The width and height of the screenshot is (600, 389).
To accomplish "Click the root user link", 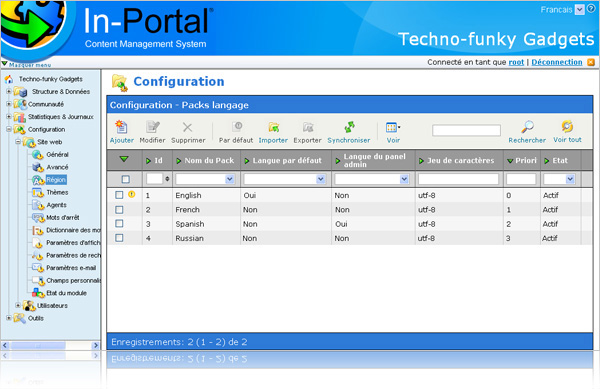I will pyautogui.click(x=516, y=62).
